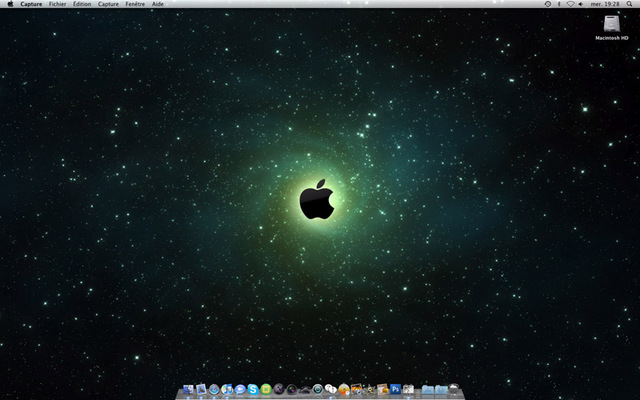Open Safari compass icon in Dock
The width and height of the screenshot is (640, 400).
click(x=214, y=389)
